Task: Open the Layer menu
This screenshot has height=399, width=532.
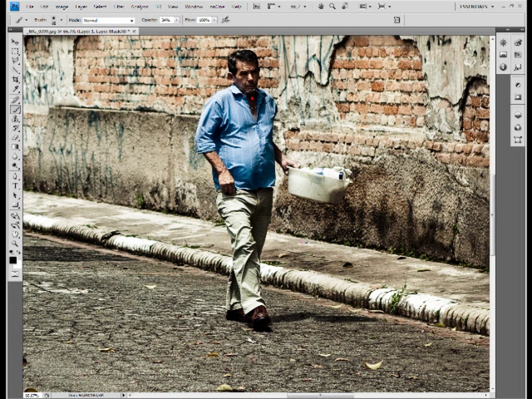Action: pos(81,7)
